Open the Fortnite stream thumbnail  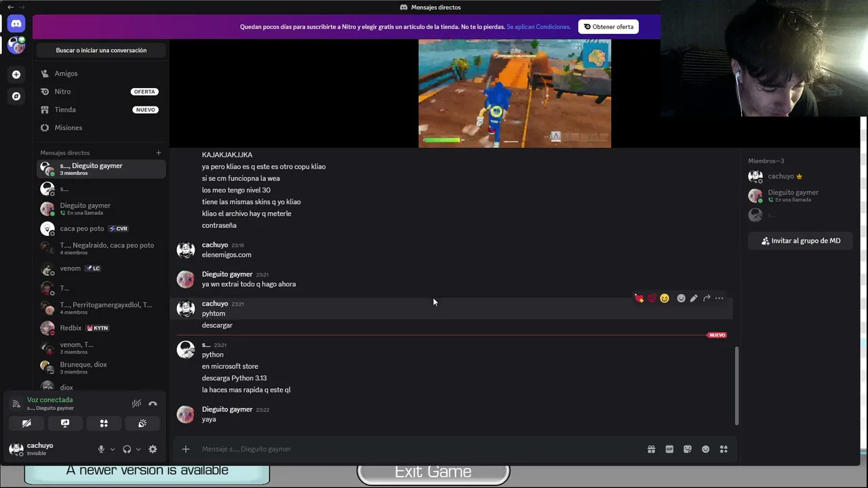coord(515,94)
